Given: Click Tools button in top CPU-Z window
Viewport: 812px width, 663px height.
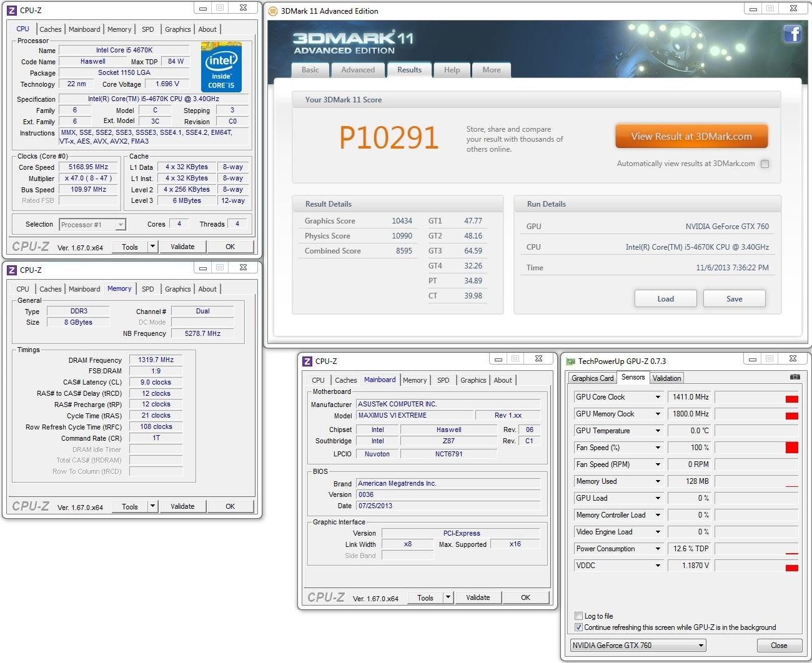Looking at the screenshot, I should 130,247.
